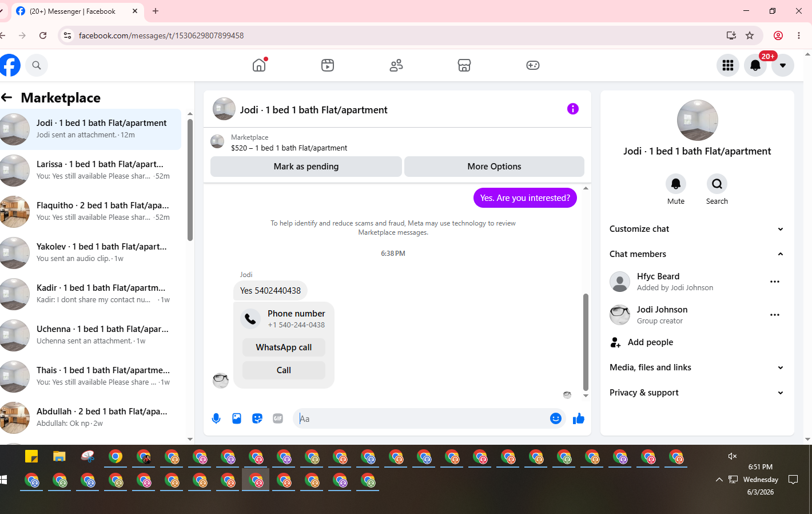Screen dimensions: 812x514
Task: Click the phone icon in Phone number card
Action: click(x=250, y=318)
